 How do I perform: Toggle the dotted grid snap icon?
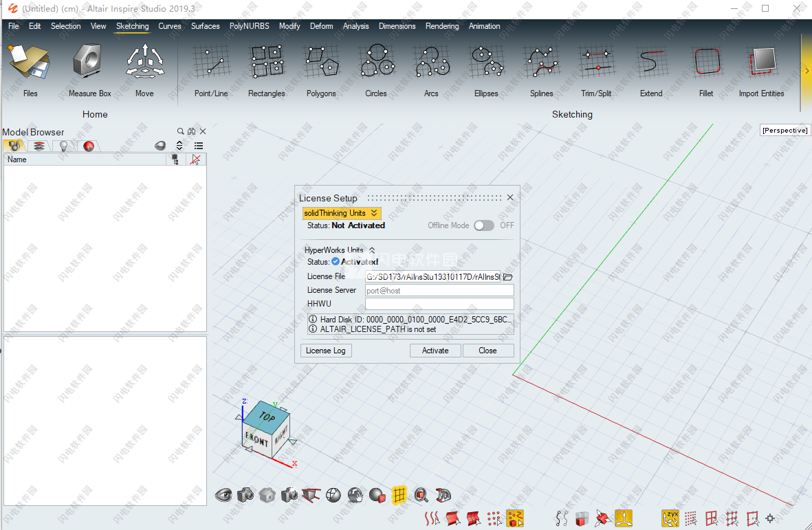[x=690, y=518]
